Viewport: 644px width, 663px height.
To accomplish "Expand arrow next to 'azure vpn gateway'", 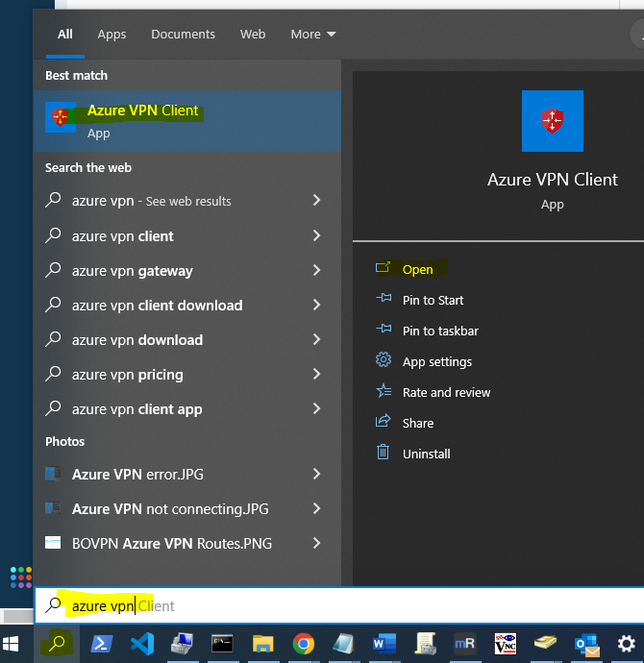I will [x=317, y=270].
